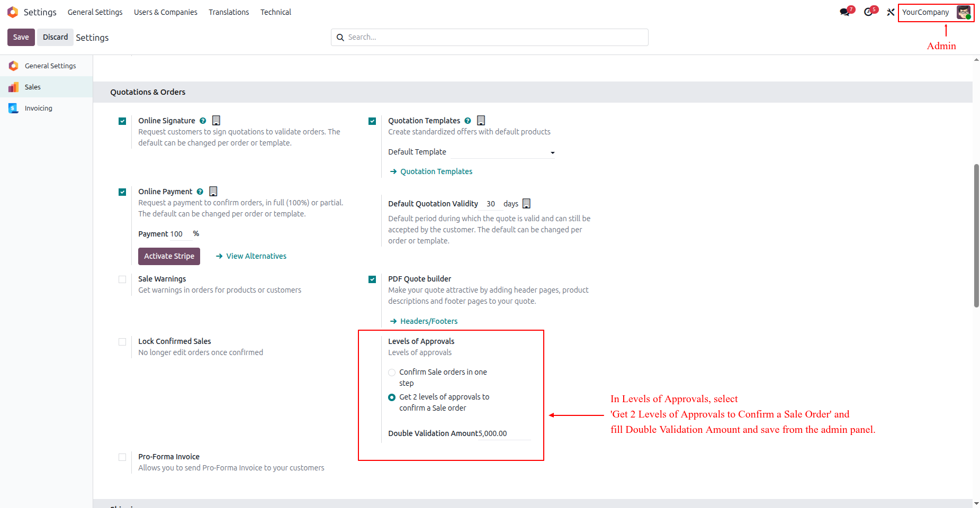Follow the View Alternatives link
980x508 pixels.
256,256
